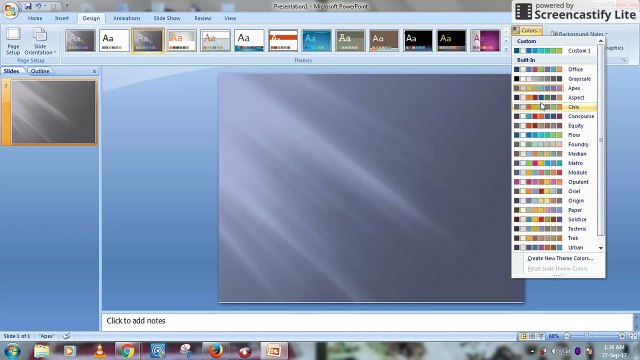Click the colors list scroll-down arrow

click(601, 248)
